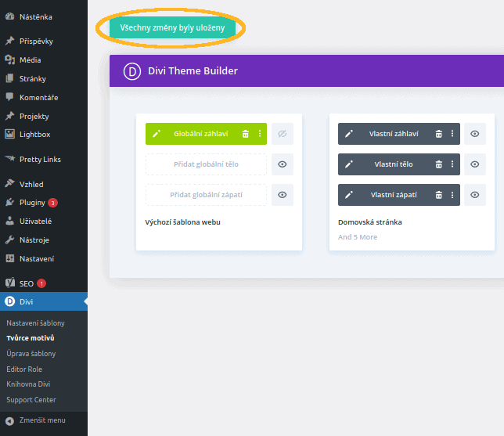Open Komentáře menu label
The image size is (504, 436).
click(39, 97)
